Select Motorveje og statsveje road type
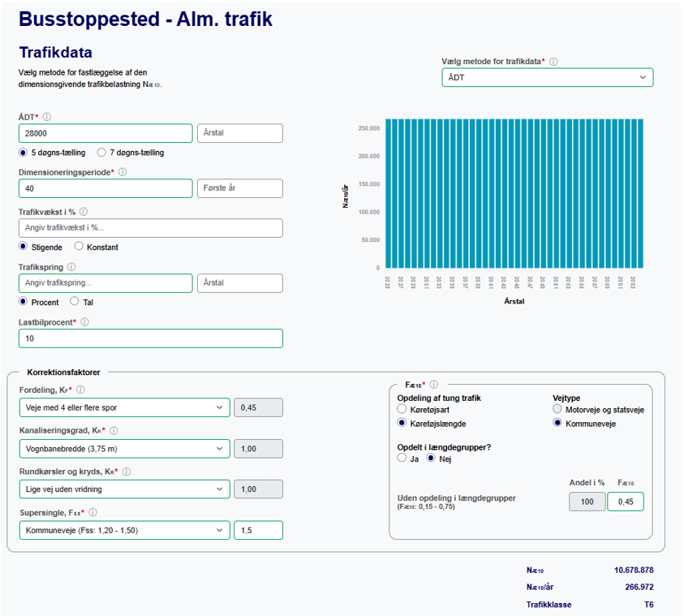Image resolution: width=684 pixels, height=616 pixels. 557,410
